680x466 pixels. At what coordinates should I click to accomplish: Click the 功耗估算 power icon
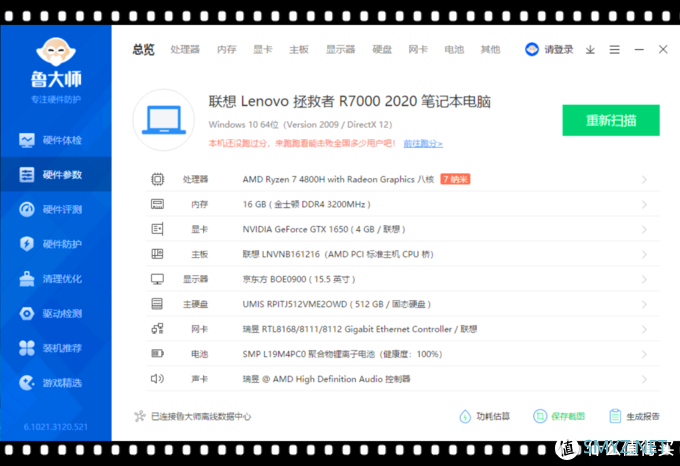click(465, 417)
